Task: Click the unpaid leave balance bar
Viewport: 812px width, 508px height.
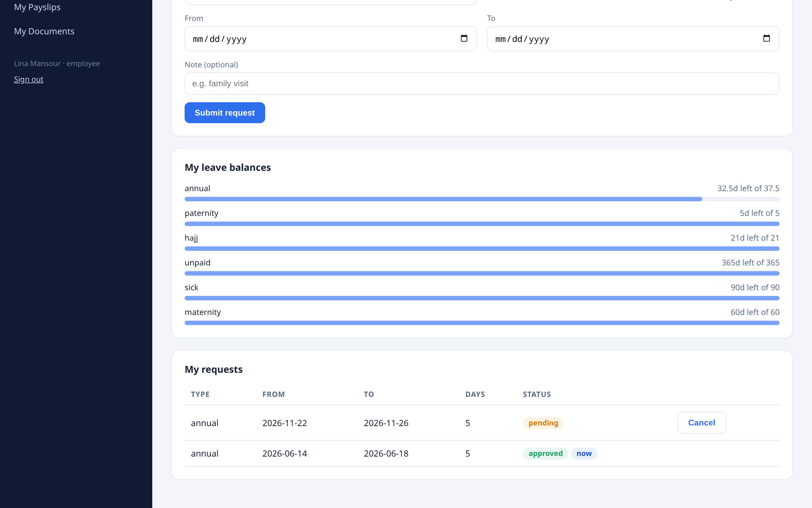Action: (x=482, y=273)
